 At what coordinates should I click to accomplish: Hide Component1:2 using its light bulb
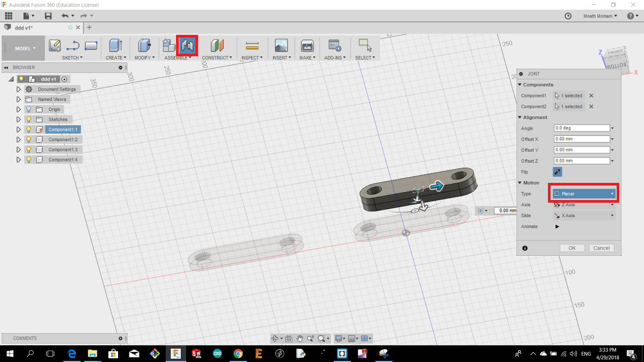pos(29,139)
